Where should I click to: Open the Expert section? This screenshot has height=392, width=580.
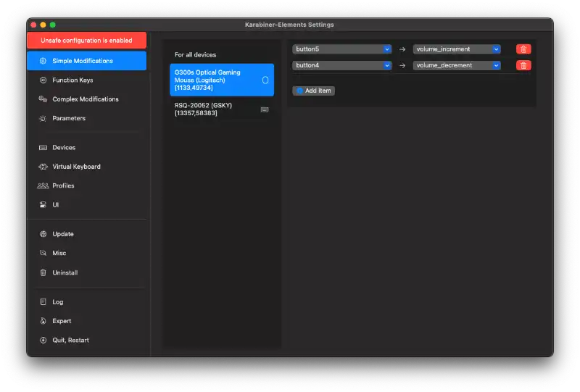(x=86, y=321)
